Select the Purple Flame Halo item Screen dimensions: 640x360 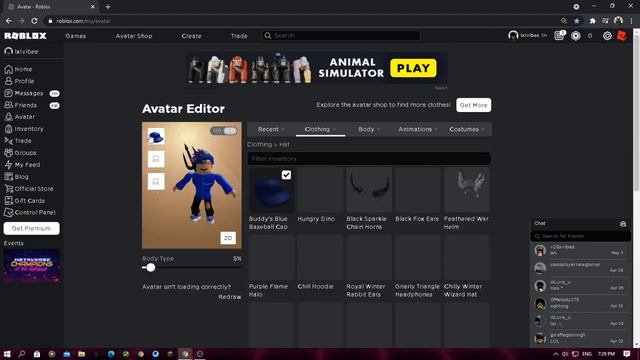[x=271, y=267]
